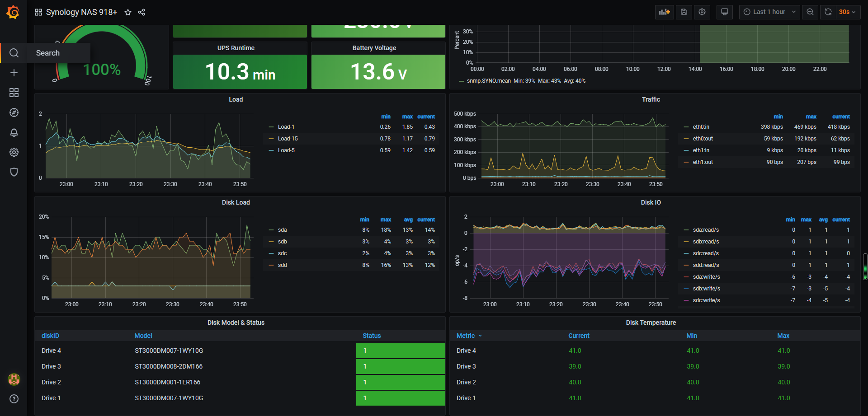Image resolution: width=868 pixels, height=416 pixels.
Task: Toggle sda:read/s series in Disk IO
Action: (706, 230)
